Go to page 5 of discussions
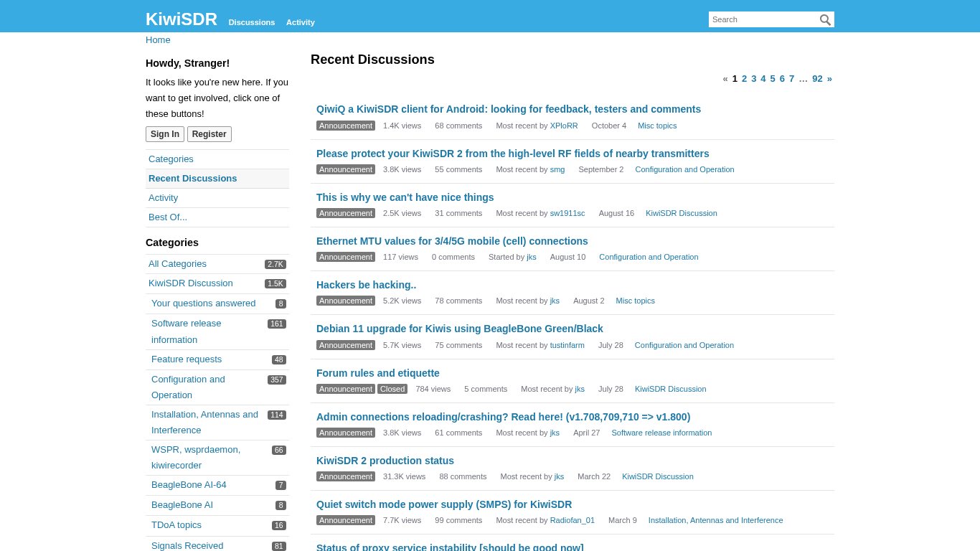 coord(773,79)
